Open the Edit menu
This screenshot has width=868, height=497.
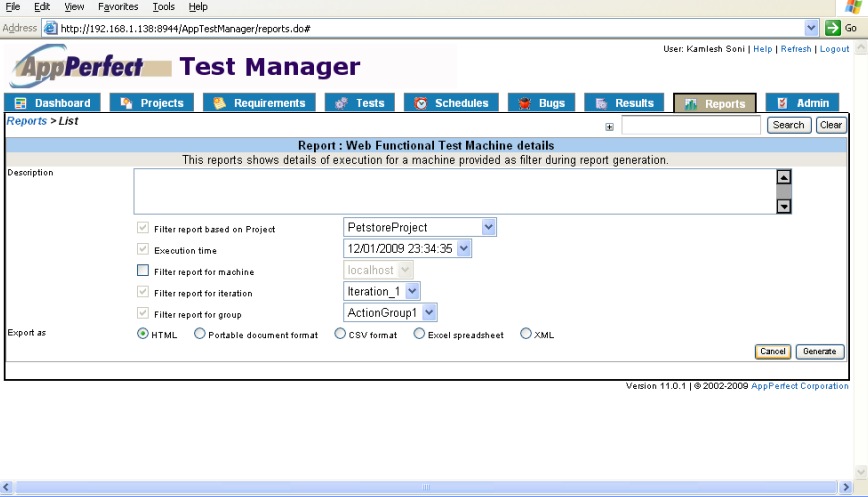pos(42,7)
